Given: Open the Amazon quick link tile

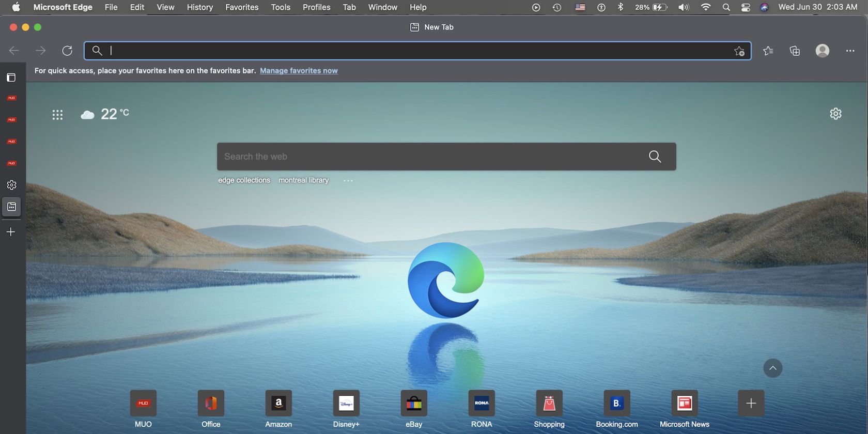Looking at the screenshot, I should pyautogui.click(x=278, y=404).
